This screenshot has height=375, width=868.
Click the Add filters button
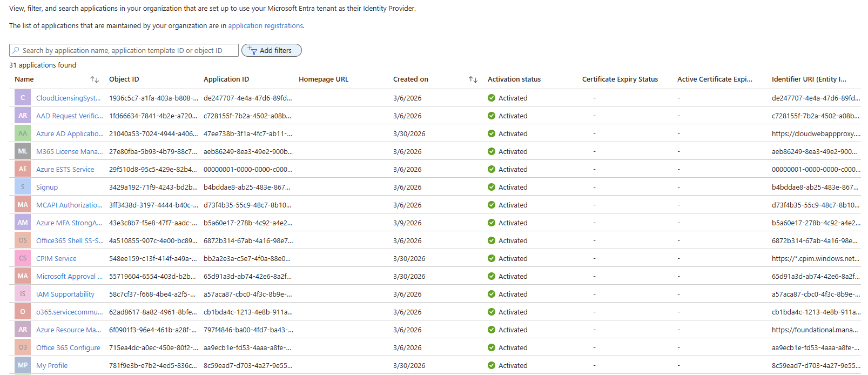click(x=272, y=50)
